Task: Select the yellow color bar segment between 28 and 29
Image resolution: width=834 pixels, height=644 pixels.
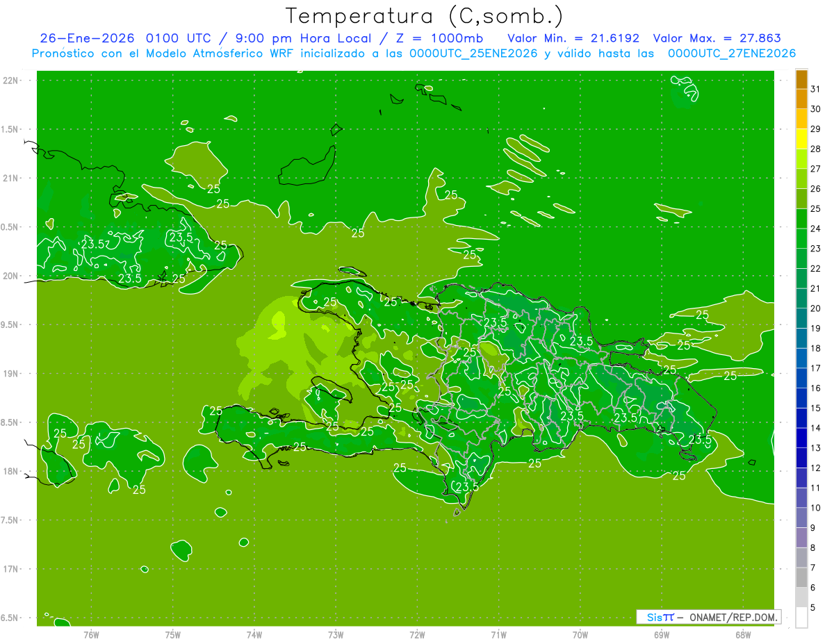Action: [801, 139]
